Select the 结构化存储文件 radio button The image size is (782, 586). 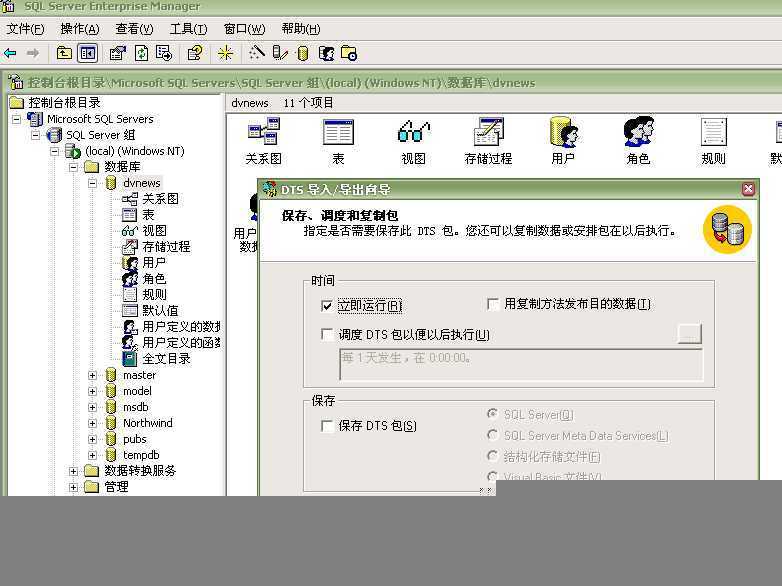492,456
